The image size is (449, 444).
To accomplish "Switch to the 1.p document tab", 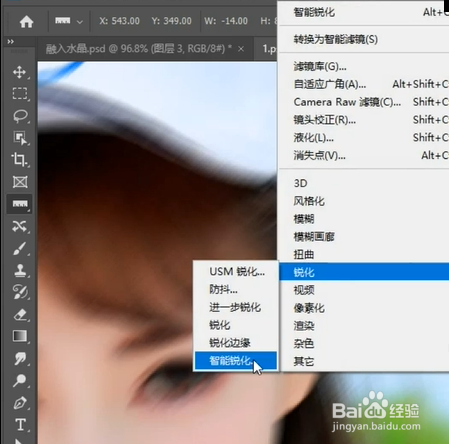I will [269, 49].
